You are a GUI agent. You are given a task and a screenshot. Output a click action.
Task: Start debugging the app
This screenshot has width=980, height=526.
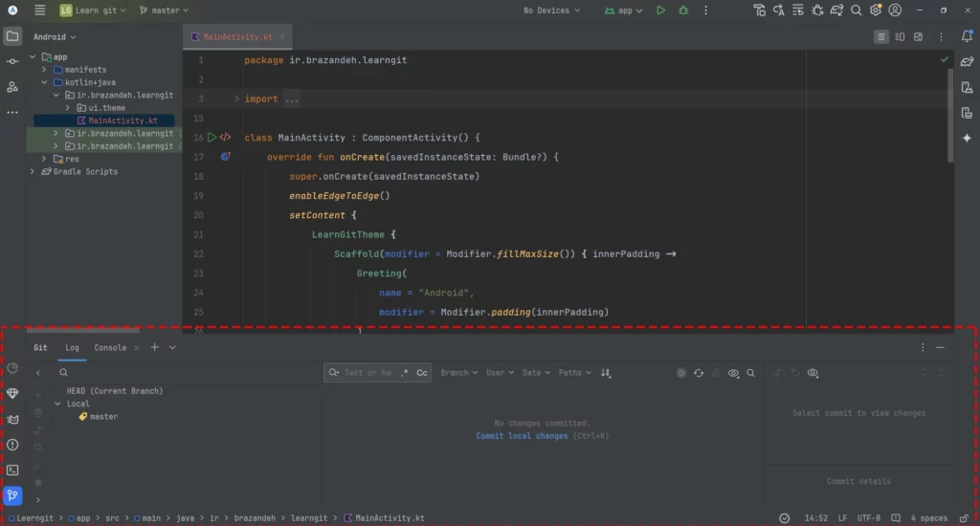pos(683,10)
